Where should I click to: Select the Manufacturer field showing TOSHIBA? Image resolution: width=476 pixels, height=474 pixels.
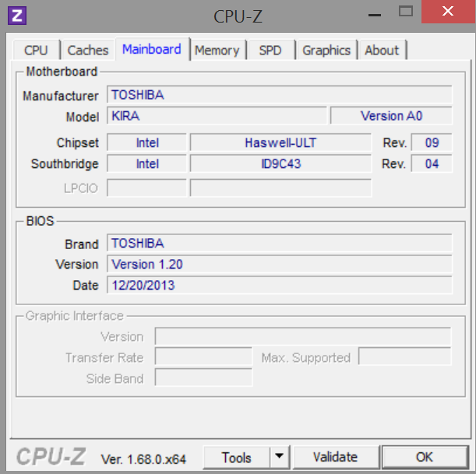pos(279,95)
